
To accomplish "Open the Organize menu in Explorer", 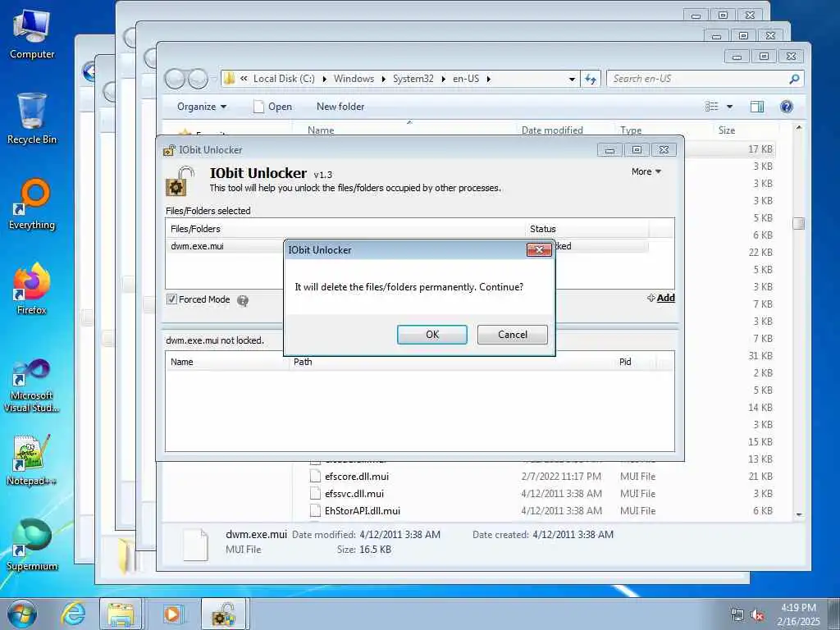I will pos(202,107).
